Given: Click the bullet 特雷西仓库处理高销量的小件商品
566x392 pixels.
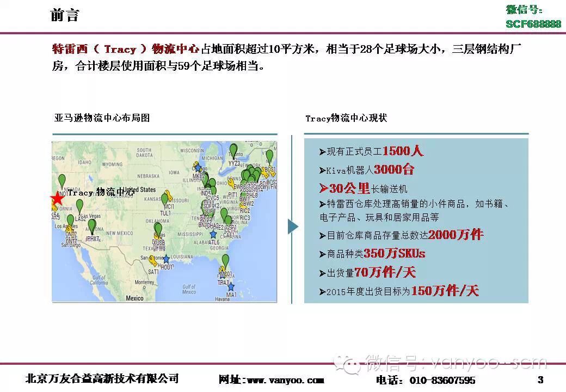Looking at the screenshot, I should pyautogui.click(x=414, y=211).
